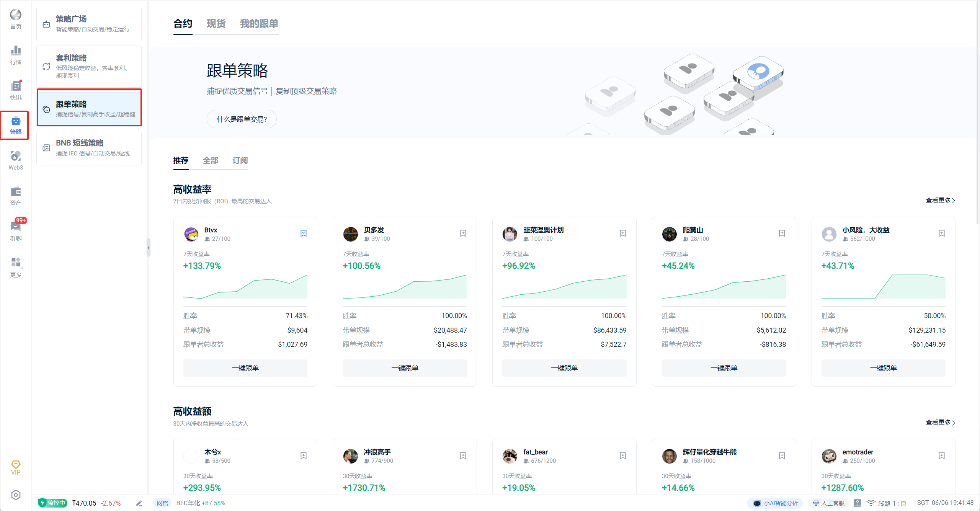
Task: Switch to the 现货 tab
Action: coord(216,24)
